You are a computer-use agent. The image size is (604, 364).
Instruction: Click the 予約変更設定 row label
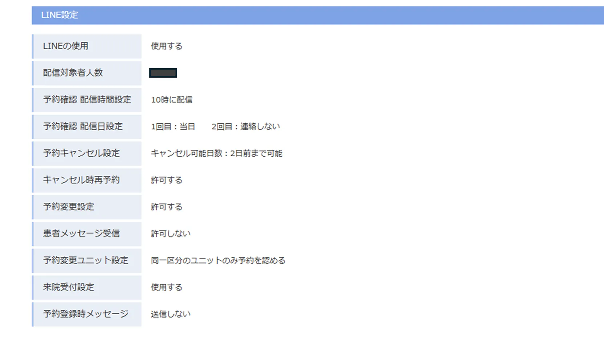click(69, 207)
